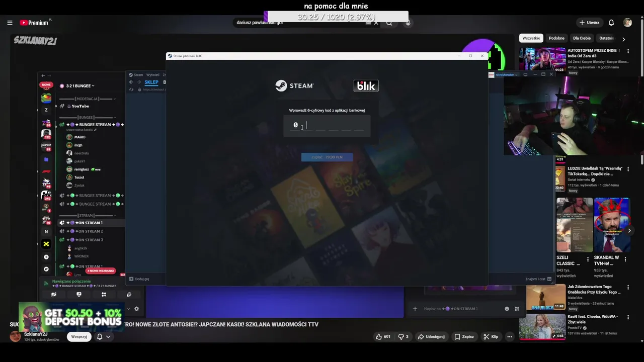Click the Klip clip button
The height and width of the screenshot is (362, 644).
pyautogui.click(x=491, y=336)
